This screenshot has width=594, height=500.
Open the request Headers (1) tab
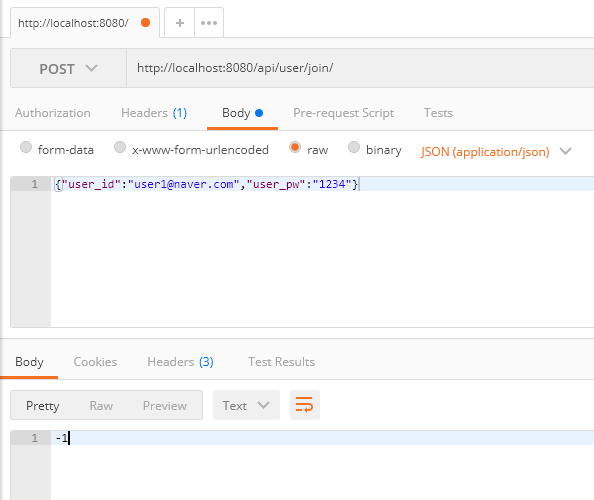click(x=154, y=113)
